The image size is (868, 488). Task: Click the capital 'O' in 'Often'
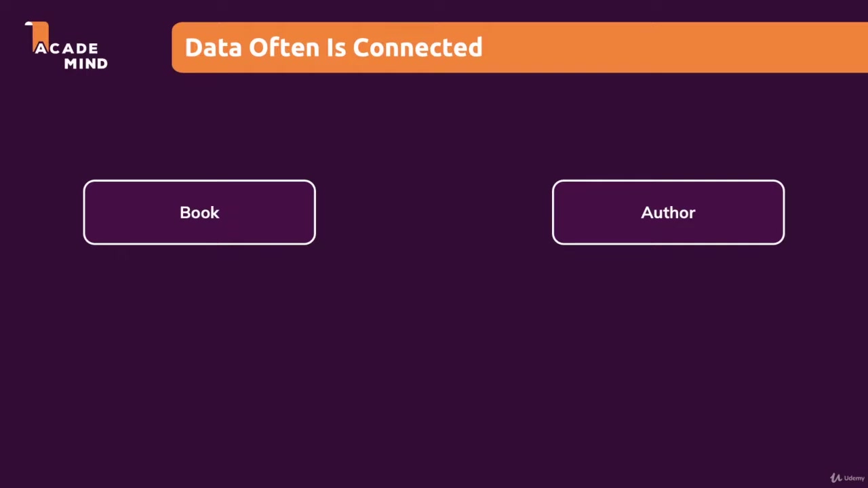tap(258, 47)
